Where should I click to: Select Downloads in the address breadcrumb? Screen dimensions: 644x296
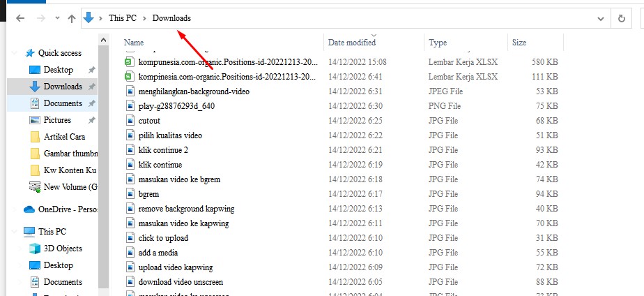171,18
